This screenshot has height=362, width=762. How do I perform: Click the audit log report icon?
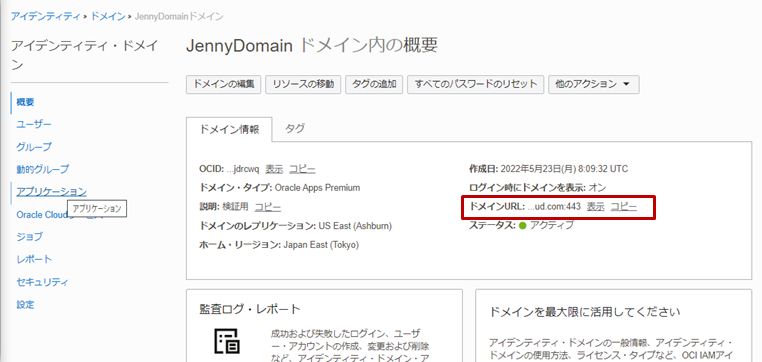(226, 341)
